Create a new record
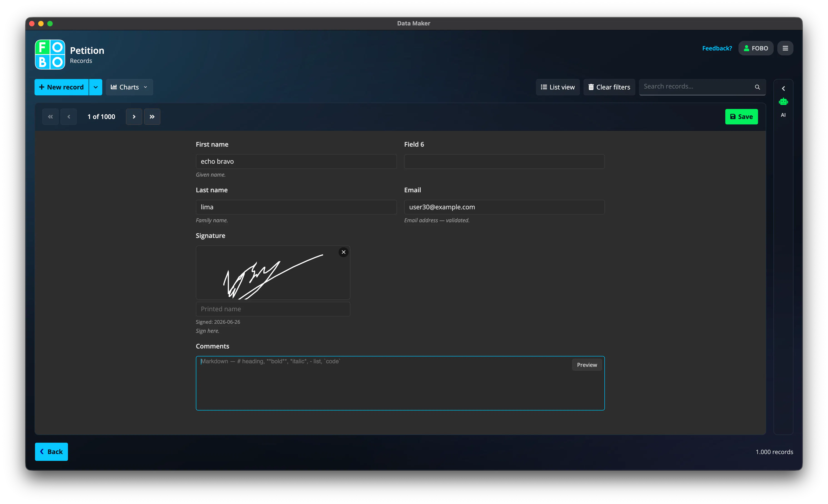This screenshot has width=828, height=504. pyautogui.click(x=62, y=87)
